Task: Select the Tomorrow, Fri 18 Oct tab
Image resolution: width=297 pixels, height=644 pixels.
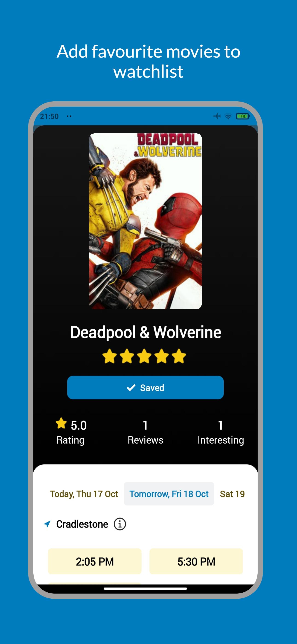Action: (x=169, y=494)
